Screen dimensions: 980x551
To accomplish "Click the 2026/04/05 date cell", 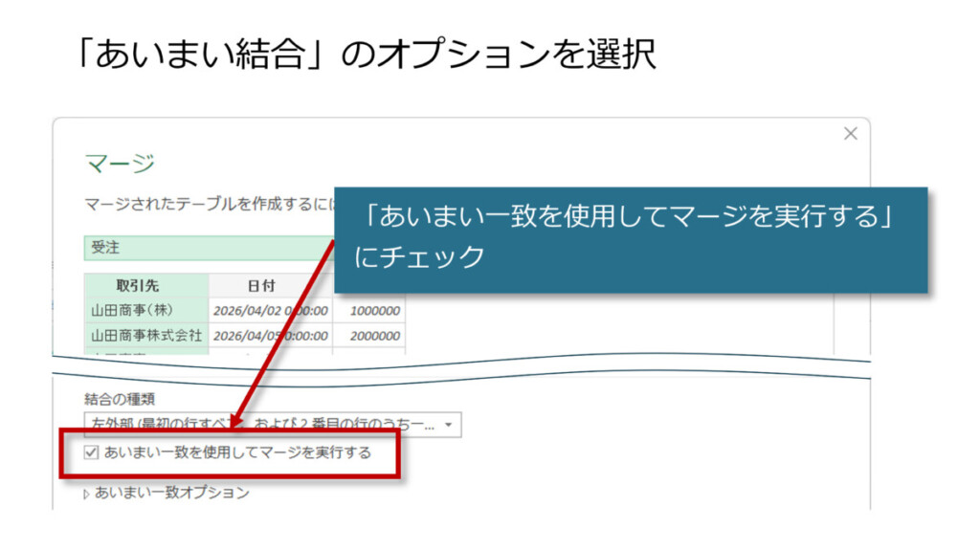I will click(x=270, y=336).
